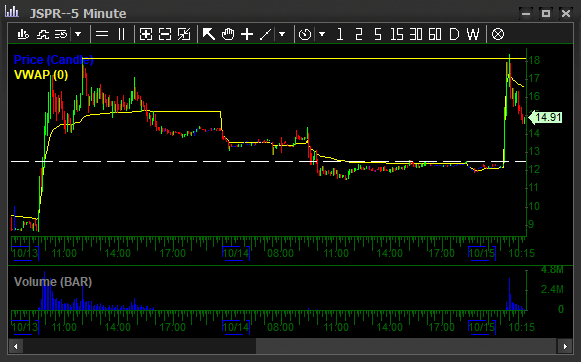Click the left scroll arrow of scrollbar
Image resolution: width=581 pixels, height=362 pixels.
(16, 346)
